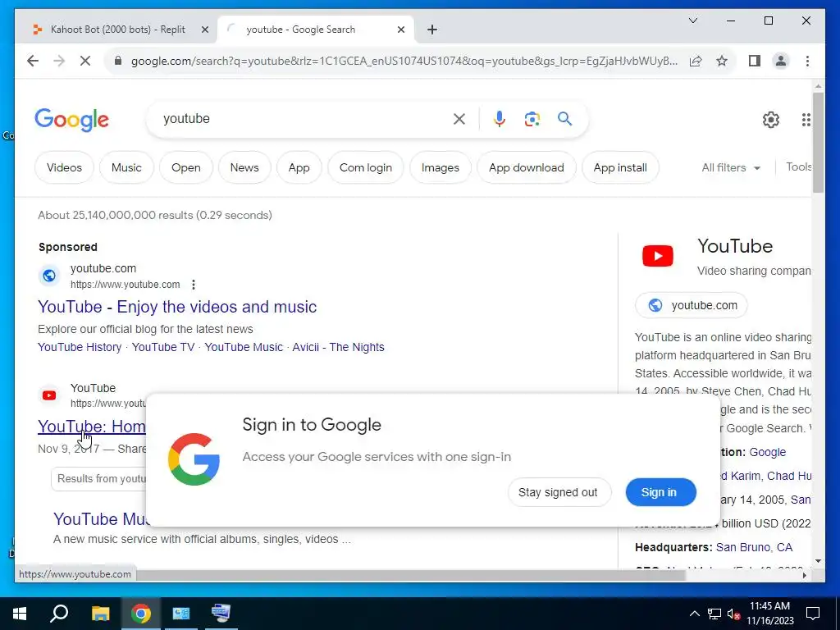Select the Com login filter chip

click(365, 167)
